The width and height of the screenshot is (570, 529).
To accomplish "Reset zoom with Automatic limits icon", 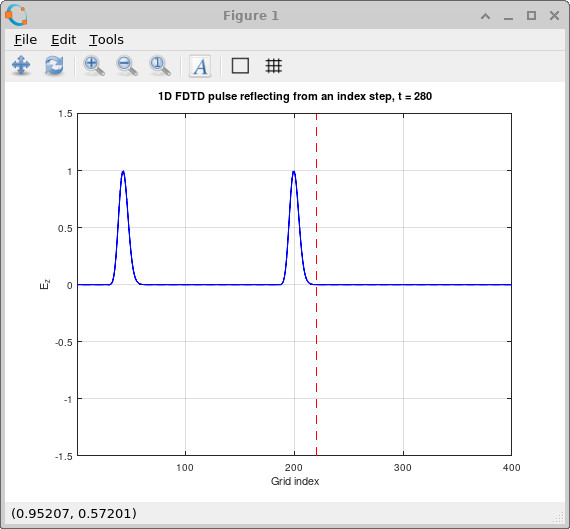I will tap(160, 66).
